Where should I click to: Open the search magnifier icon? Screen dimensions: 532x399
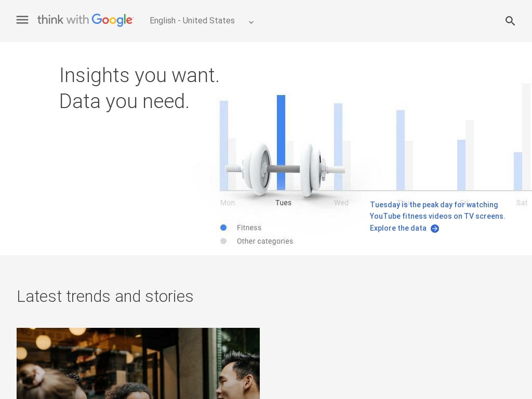coord(510,21)
